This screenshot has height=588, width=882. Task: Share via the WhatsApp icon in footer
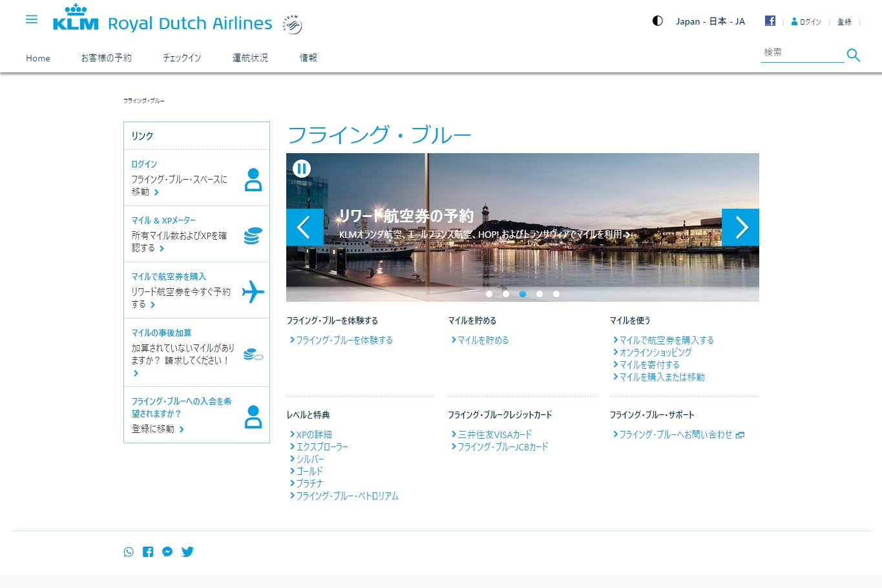(x=129, y=552)
